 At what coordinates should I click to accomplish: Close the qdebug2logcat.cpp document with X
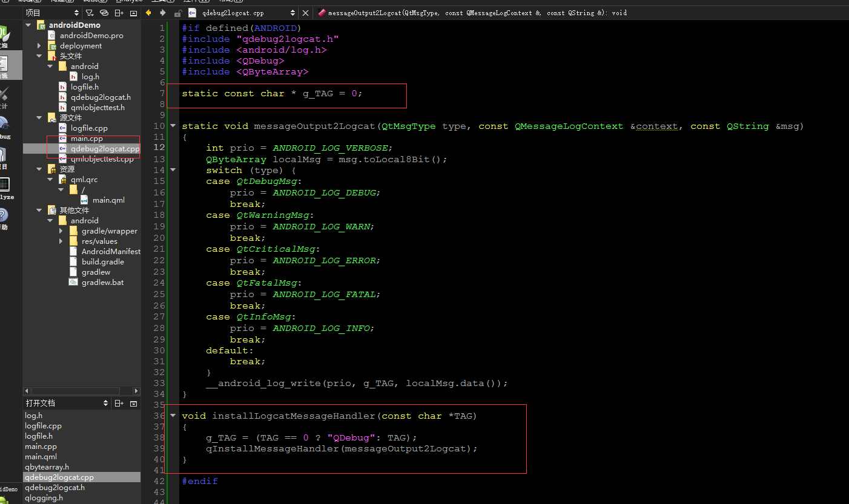[306, 13]
